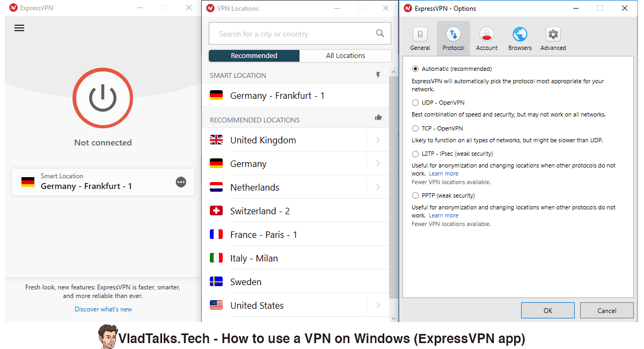Select the Automatic (recommended) protocol

[x=415, y=69]
